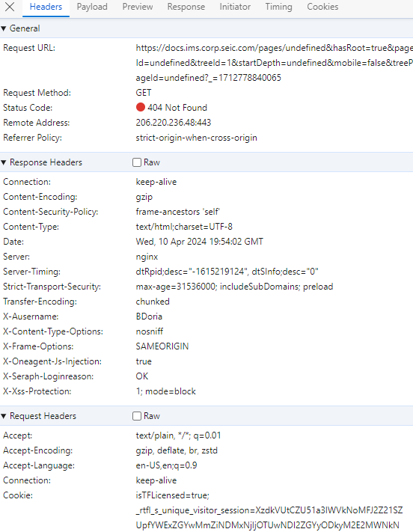This screenshot has height=532, width=413.
Task: Click the chunked Transfer-Encoding value
Action: pos(153,302)
